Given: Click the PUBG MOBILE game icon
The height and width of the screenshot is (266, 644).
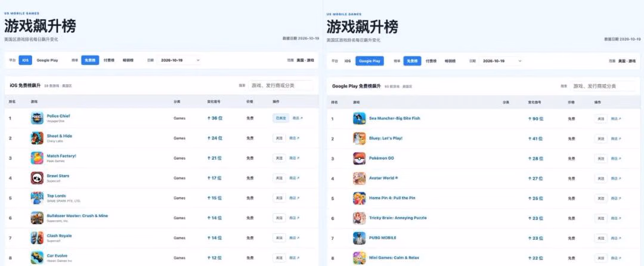Looking at the screenshot, I should [x=360, y=238].
